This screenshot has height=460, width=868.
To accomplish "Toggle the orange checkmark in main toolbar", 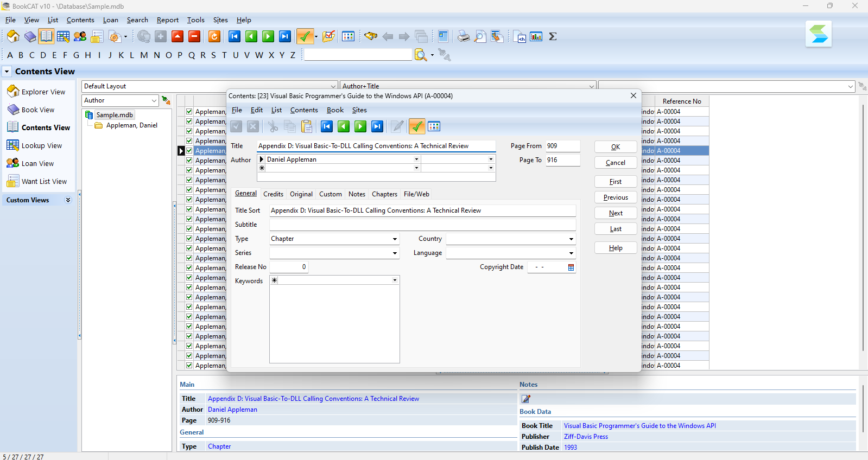I will click(x=305, y=36).
